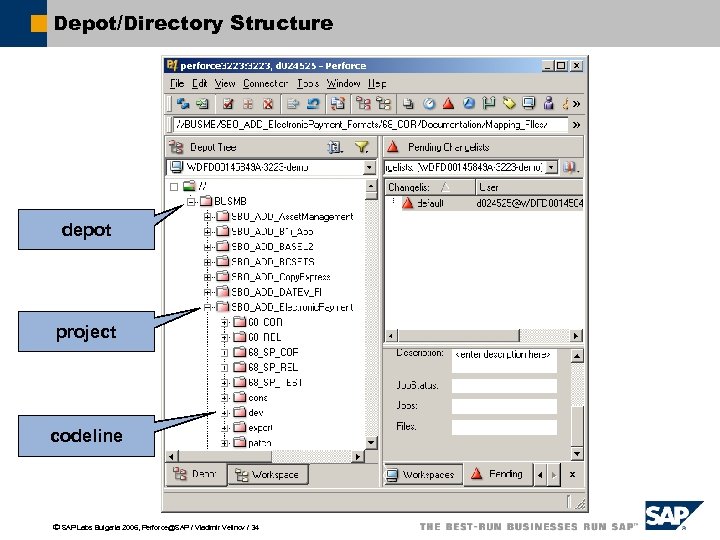Open the Connection menu
This screenshot has width=720, height=540.
point(265,84)
